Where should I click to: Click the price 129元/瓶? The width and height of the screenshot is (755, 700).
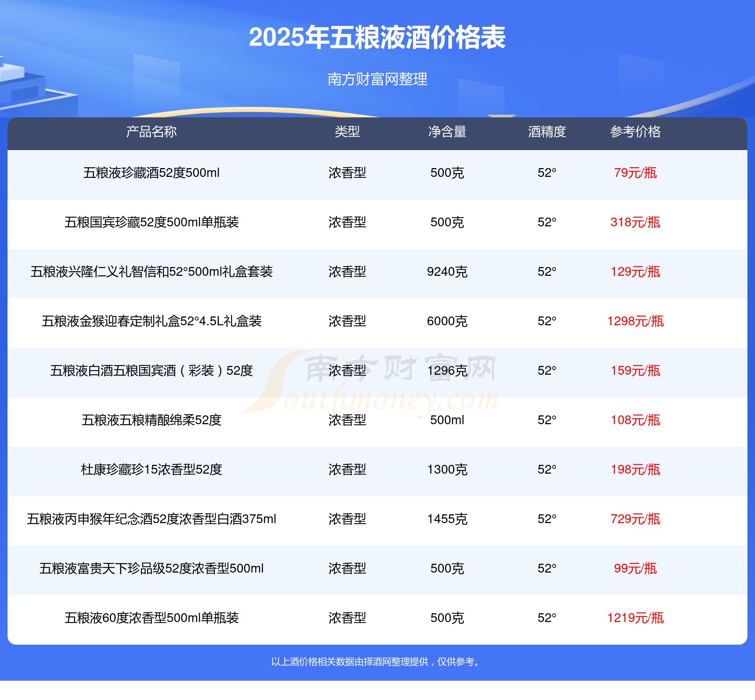coord(635,272)
